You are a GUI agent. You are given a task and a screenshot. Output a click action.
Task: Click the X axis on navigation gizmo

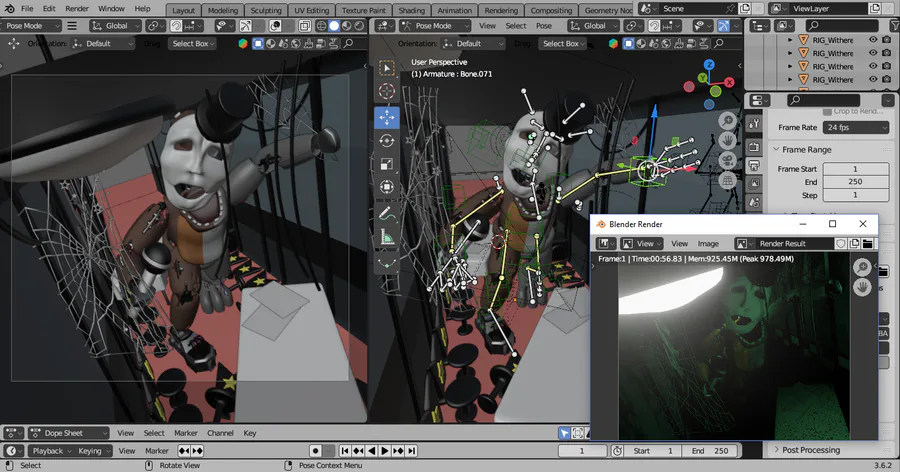[x=730, y=83]
